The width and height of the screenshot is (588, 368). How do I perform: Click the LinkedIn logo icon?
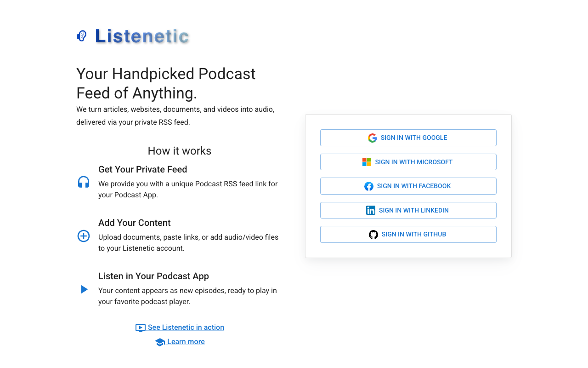click(x=371, y=210)
